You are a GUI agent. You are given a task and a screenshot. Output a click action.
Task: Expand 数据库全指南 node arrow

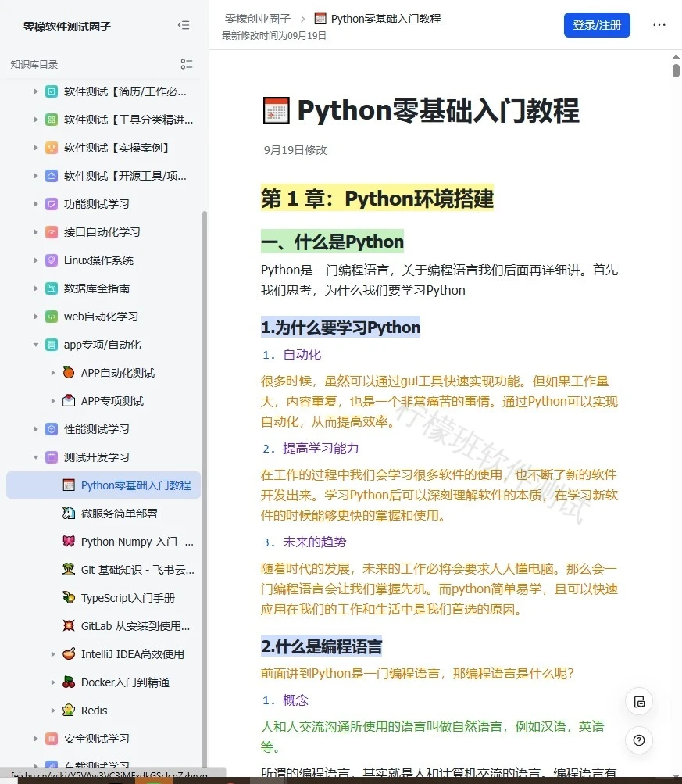click(36, 288)
